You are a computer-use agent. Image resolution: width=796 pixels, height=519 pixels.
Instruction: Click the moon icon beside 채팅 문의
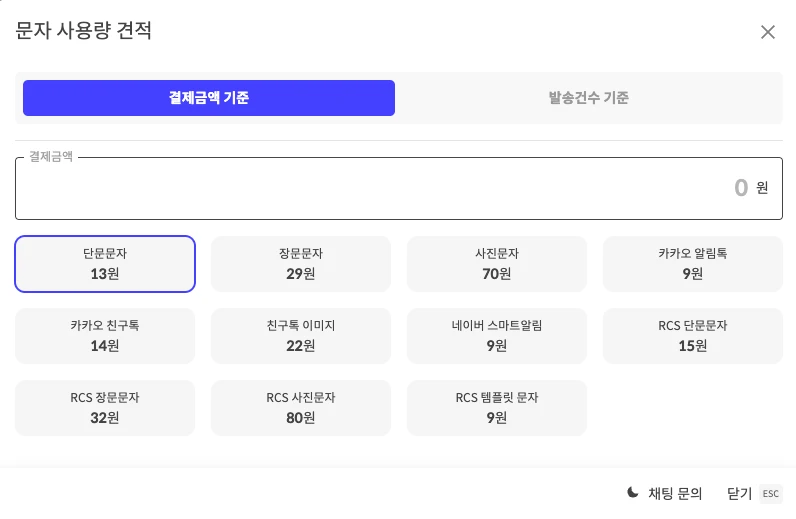point(633,492)
